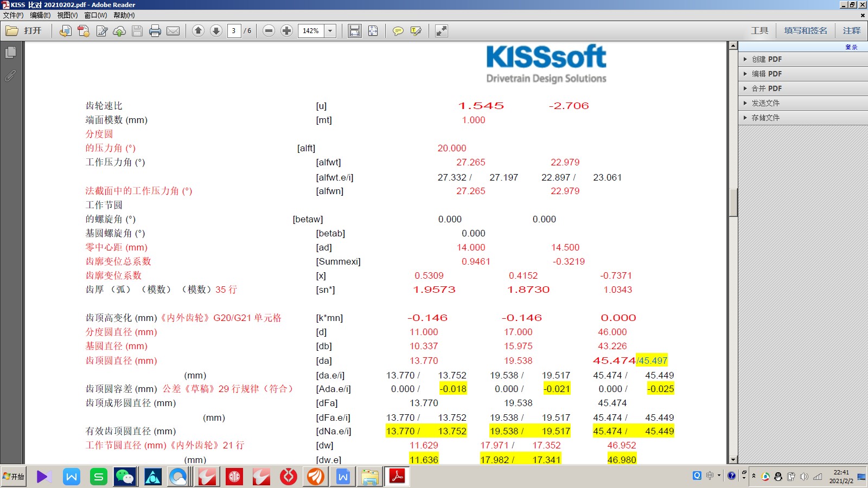Open the 填写和签名 pane tab
Image resolution: width=868 pixels, height=488 pixels.
pos(806,31)
